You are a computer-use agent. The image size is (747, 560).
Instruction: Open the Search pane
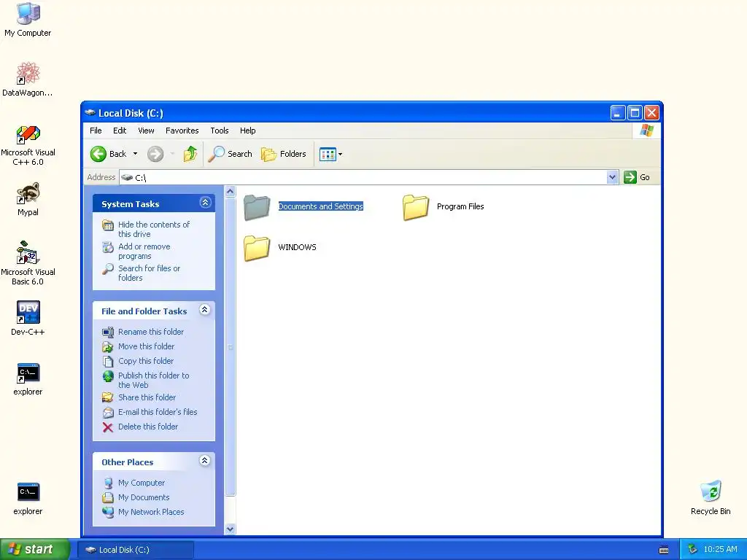click(231, 154)
